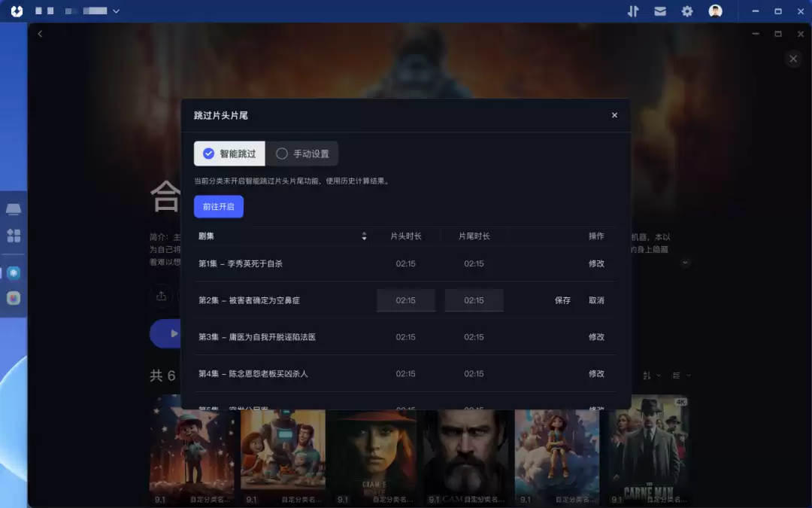The image size is (812, 508).
Task: Click the 剧集 column sort arrows
Action: tap(364, 236)
